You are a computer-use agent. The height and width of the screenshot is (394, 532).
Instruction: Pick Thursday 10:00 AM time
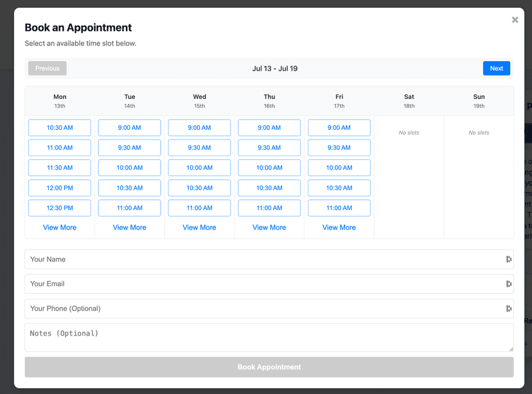click(269, 168)
